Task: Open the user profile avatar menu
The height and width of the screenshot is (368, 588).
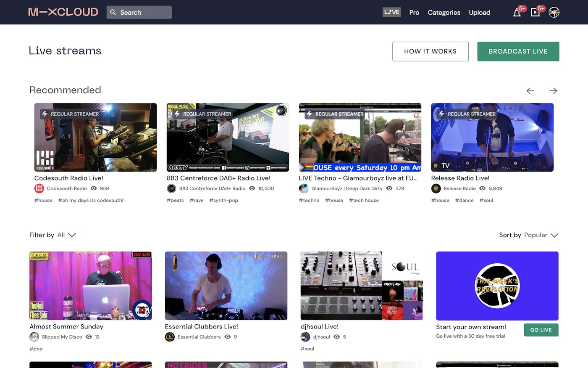Action: [554, 13]
